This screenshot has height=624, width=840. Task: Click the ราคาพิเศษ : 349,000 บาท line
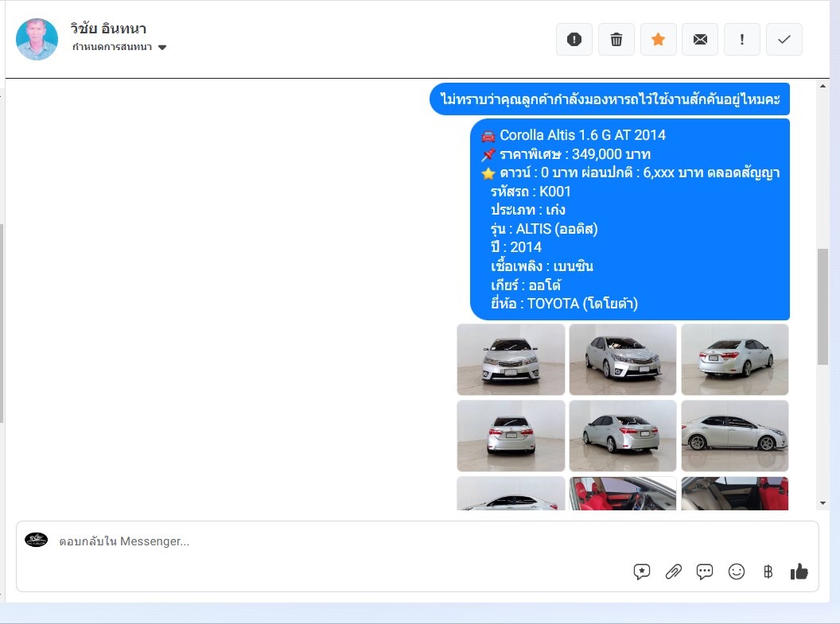pyautogui.click(x=575, y=154)
